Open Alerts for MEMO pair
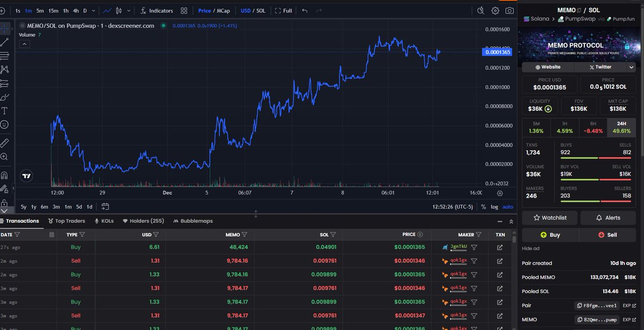Screen dimensions: 644x330 (608, 218)
